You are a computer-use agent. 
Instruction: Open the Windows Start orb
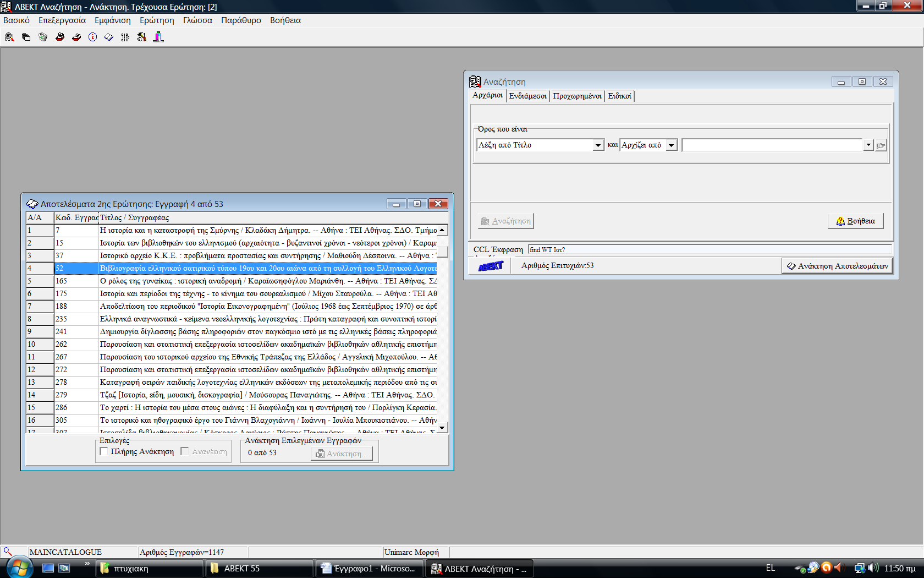pyautogui.click(x=19, y=568)
